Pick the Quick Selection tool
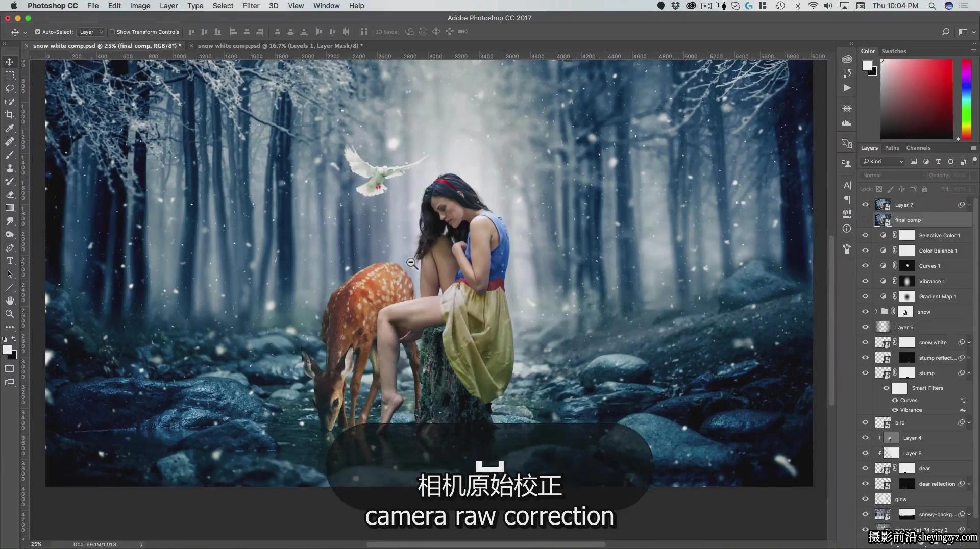The width and height of the screenshot is (980, 549). 10,102
